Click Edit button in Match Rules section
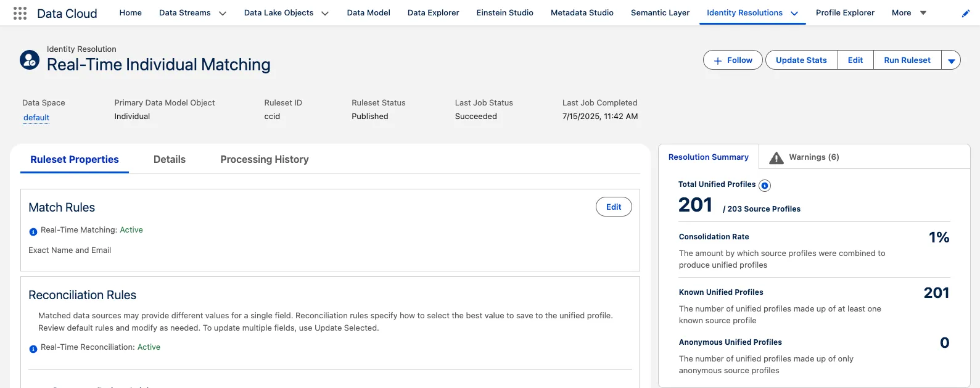This screenshot has height=388, width=980. point(614,207)
